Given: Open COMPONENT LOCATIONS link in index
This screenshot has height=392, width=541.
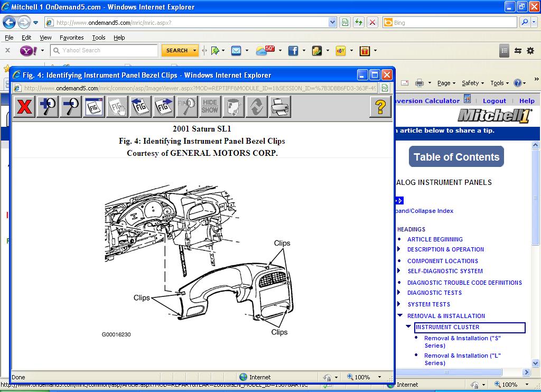Looking at the screenshot, I should [x=442, y=261].
